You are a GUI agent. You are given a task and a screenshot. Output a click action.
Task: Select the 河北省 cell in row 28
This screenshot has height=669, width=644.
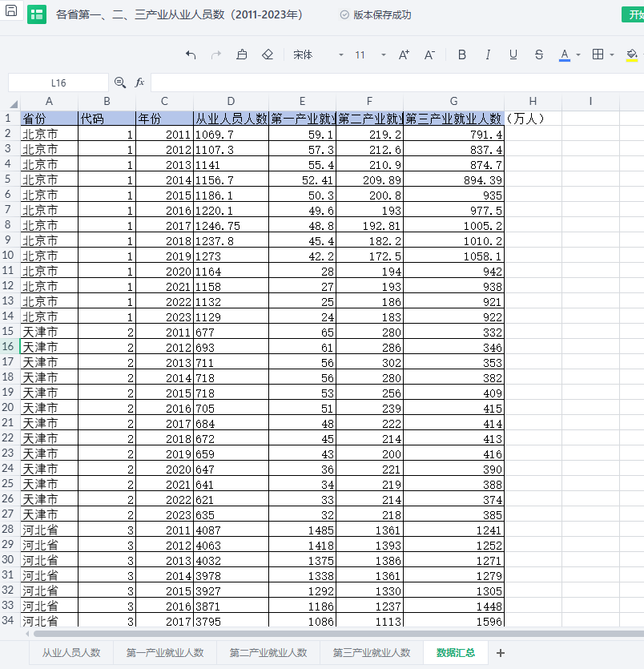pos(49,530)
